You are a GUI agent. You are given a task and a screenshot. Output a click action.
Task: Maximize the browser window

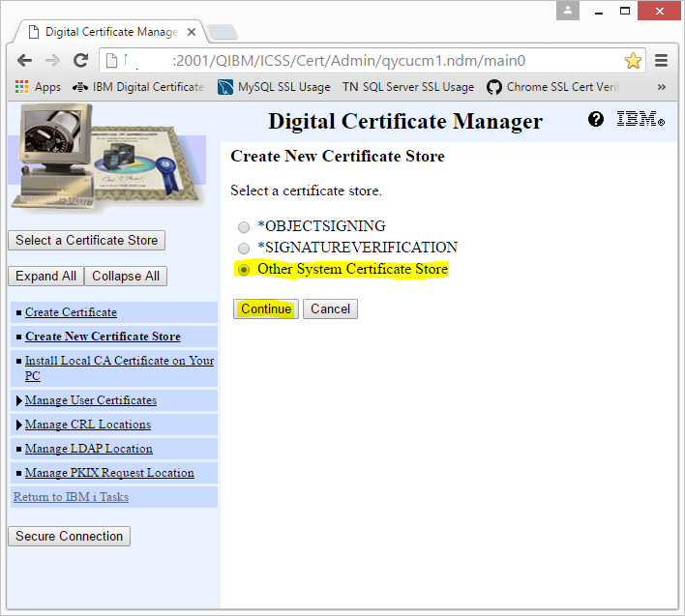[x=625, y=11]
